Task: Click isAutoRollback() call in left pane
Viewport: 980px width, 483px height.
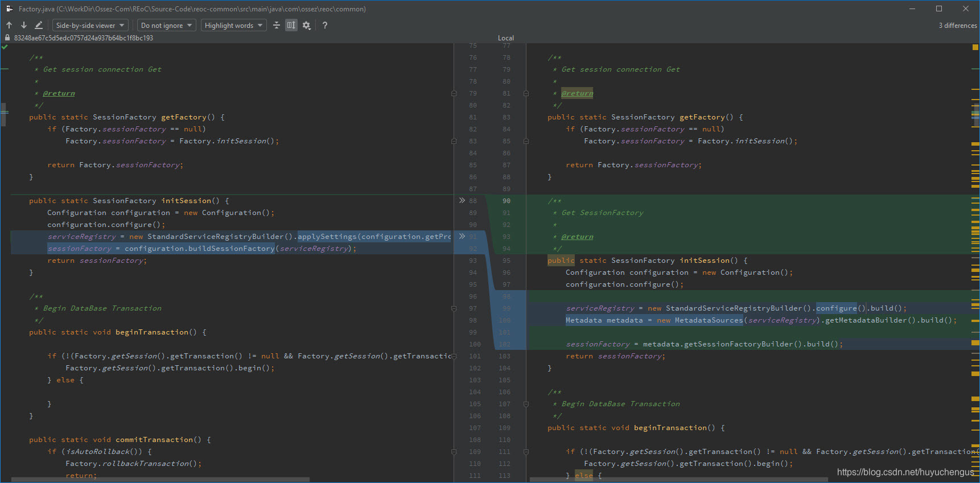Action: click(x=104, y=452)
